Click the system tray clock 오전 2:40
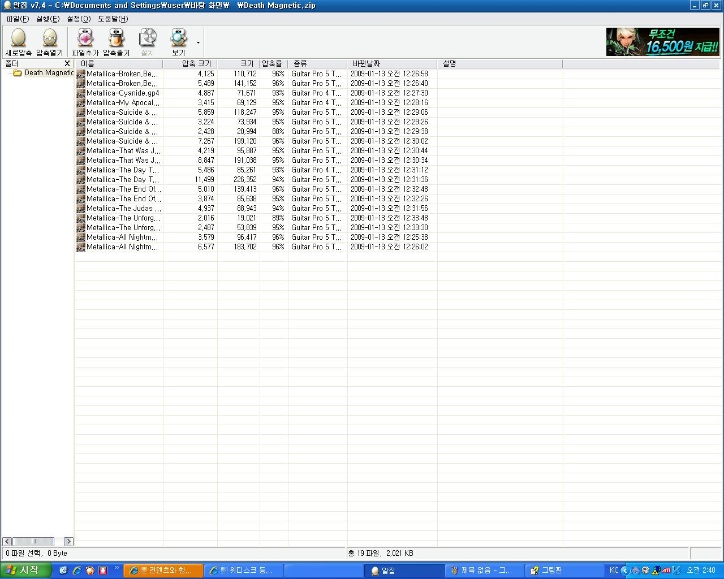Screen dimensions: 724x579 [701, 571]
